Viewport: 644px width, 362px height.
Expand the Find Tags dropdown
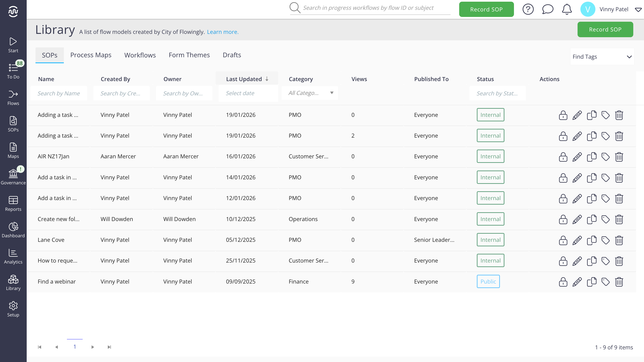pyautogui.click(x=602, y=57)
